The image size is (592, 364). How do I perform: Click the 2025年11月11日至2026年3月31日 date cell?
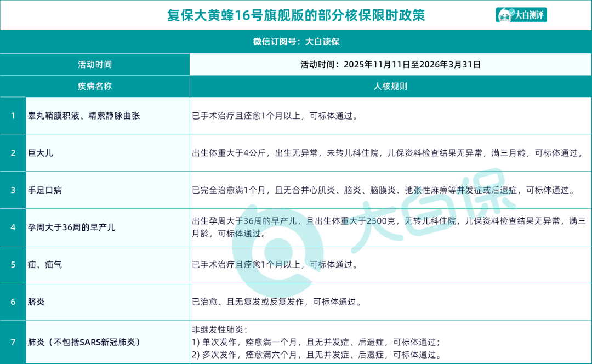pos(391,64)
